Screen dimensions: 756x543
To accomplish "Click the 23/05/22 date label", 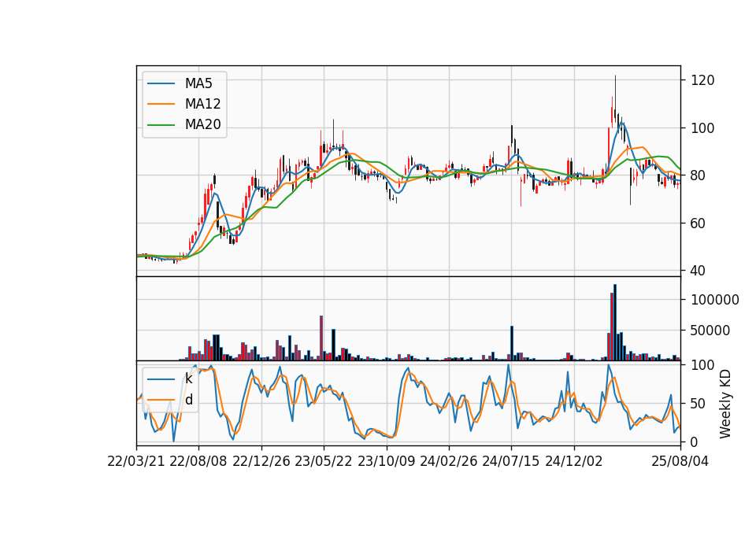I will tap(324, 461).
